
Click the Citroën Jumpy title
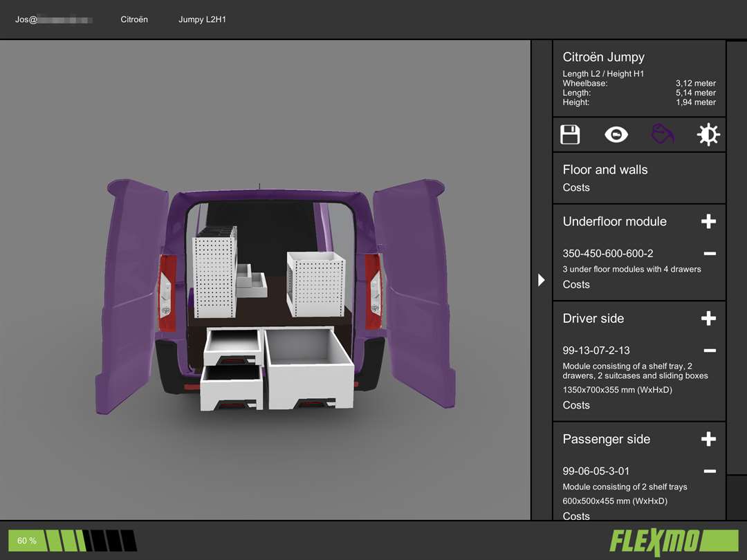point(604,57)
